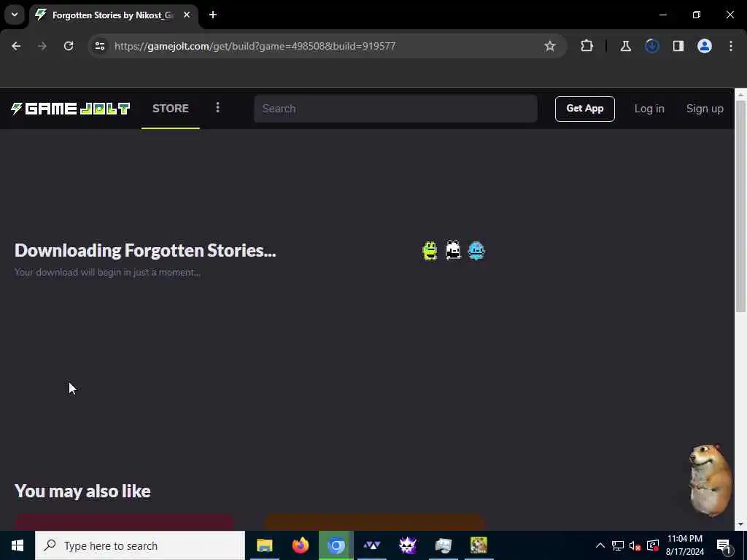Open the hamster taskbar app

click(x=479, y=545)
